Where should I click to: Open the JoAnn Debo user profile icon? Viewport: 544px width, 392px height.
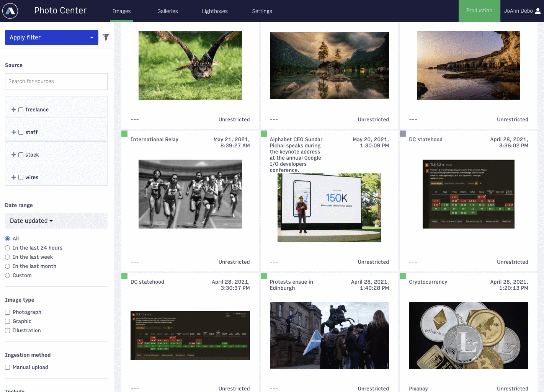(537, 11)
